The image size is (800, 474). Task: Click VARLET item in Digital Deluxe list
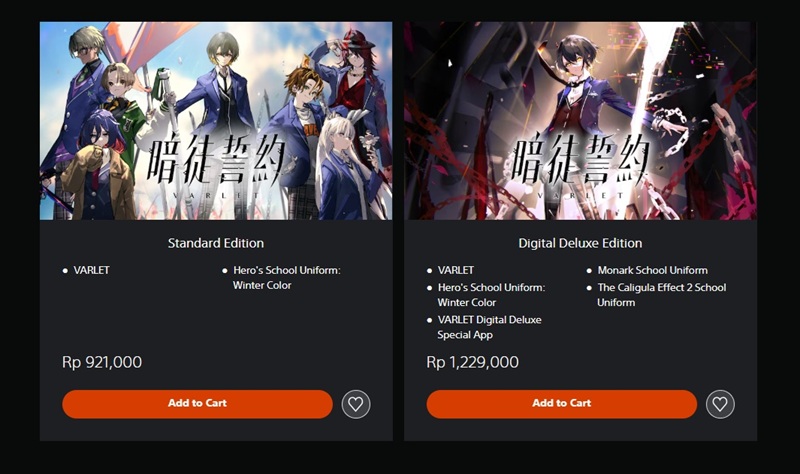(456, 270)
